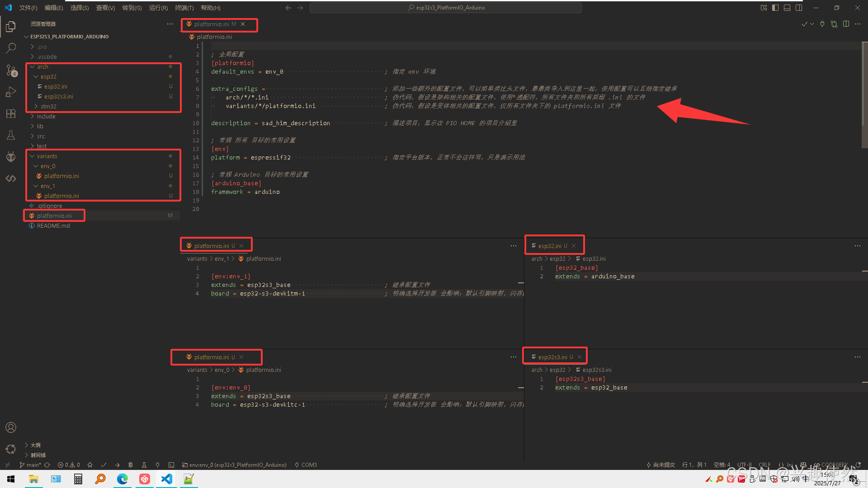Open the 终端(T) menu
This screenshot has width=868, height=488.
tap(184, 8)
